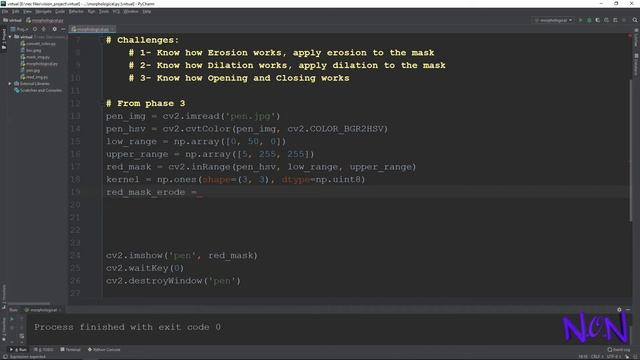640x360 pixels.
Task: Open the Project view selector dropdown
Action: (x=19, y=29)
